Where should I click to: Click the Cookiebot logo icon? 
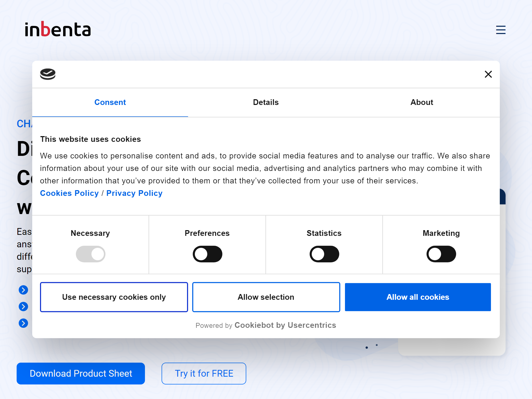48,74
